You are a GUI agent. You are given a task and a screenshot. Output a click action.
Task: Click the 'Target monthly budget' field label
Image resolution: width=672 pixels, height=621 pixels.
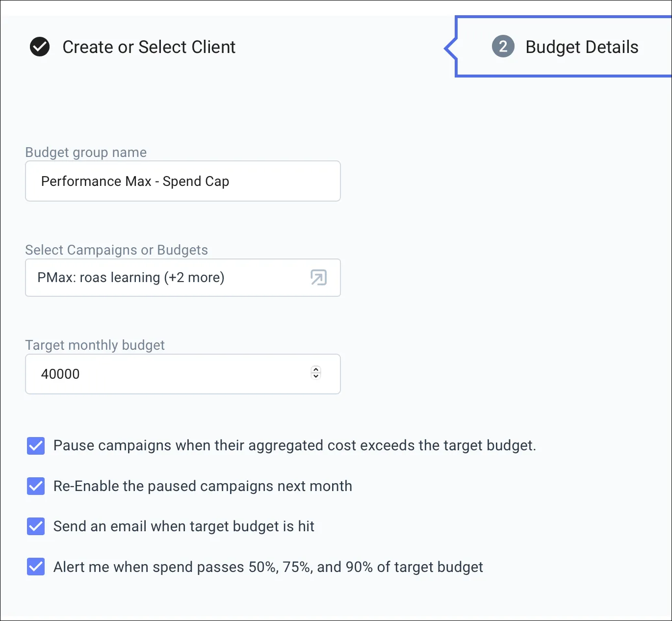click(95, 345)
